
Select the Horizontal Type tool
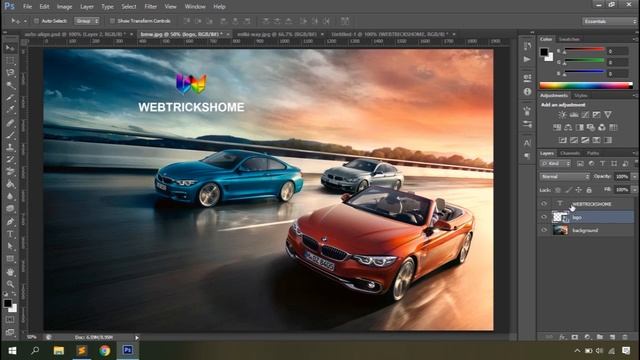[10, 234]
